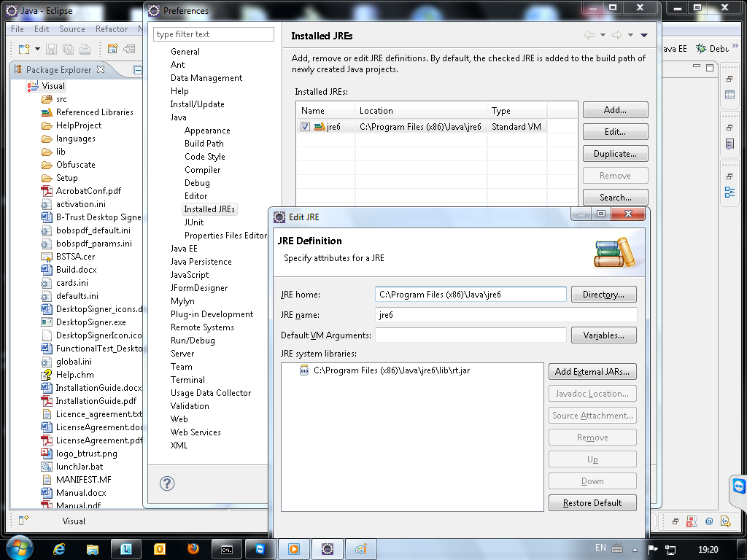Screen dimensions: 747x560
Task: Select Ant in Preferences tree
Action: [177, 65]
